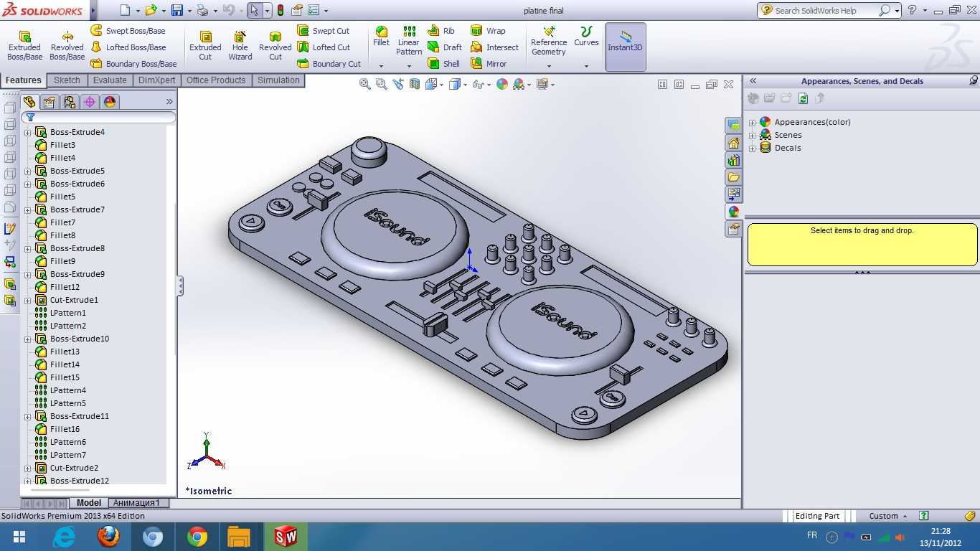Open the Custom unit system dropdown
Viewport: 980px width, 551px height.
(x=888, y=516)
